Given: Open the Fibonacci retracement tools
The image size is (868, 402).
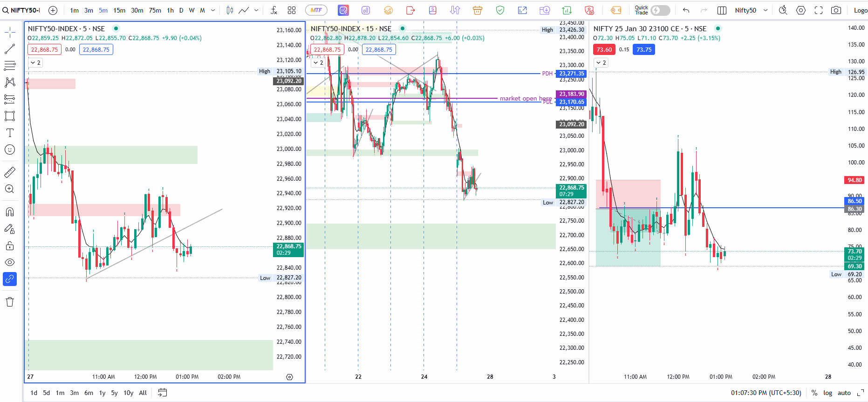Looking at the screenshot, I should pyautogui.click(x=10, y=65).
